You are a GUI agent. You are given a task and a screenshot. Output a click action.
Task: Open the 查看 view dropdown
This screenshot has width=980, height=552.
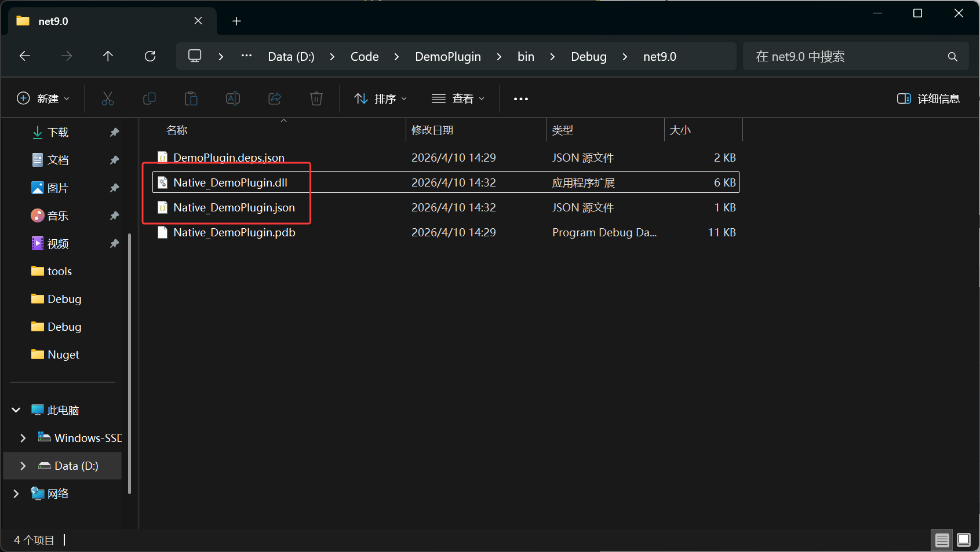458,98
